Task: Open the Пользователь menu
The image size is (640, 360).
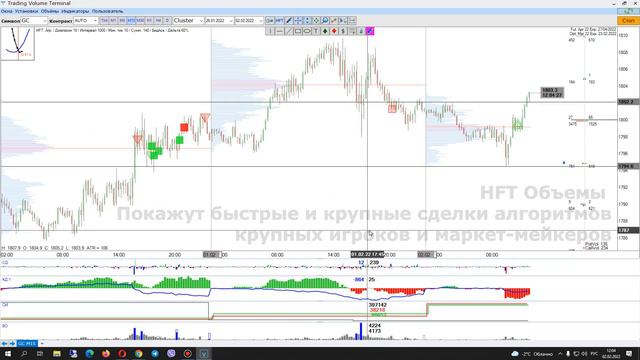Action: click(x=107, y=11)
